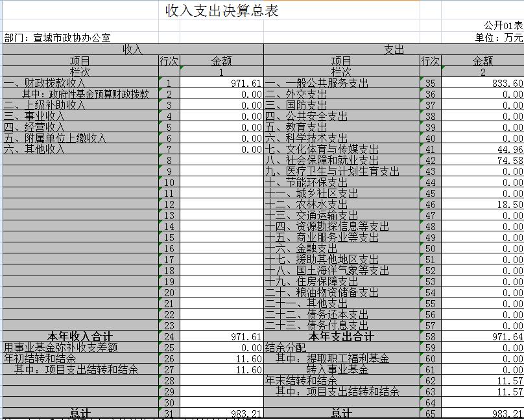Select the 公开01表 label cell

point(503,25)
